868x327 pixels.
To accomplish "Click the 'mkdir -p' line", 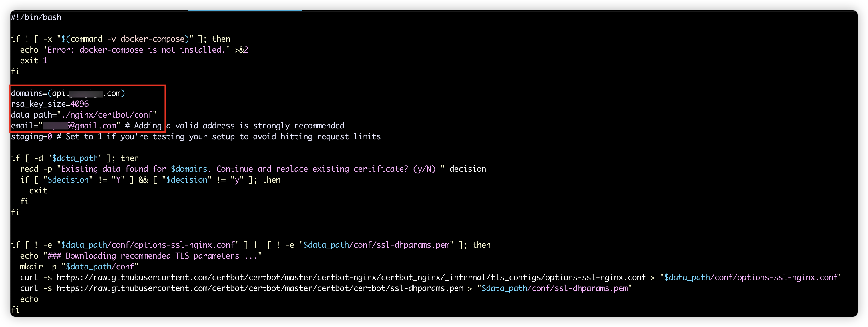I will [79, 267].
